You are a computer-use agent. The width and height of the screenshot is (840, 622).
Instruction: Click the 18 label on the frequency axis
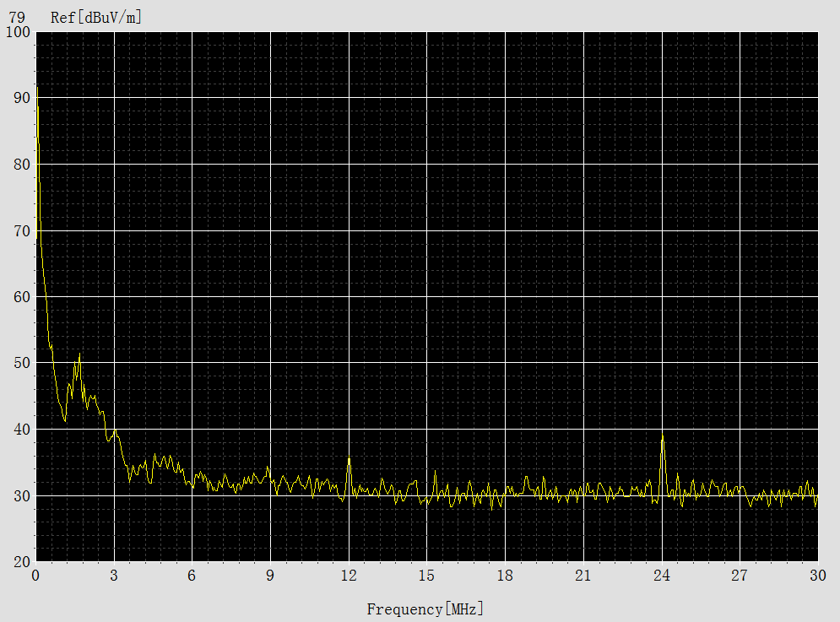(505, 576)
